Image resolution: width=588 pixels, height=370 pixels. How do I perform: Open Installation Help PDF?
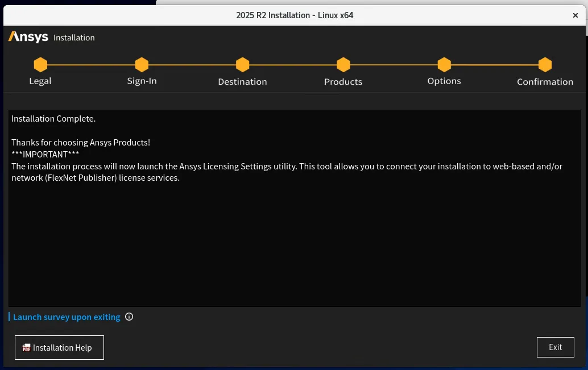[x=59, y=347]
